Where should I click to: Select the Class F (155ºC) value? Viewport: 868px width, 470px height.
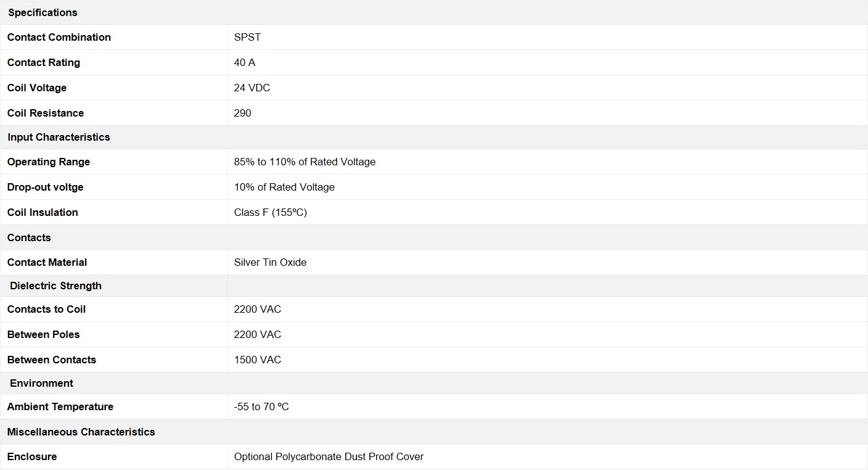tap(271, 212)
